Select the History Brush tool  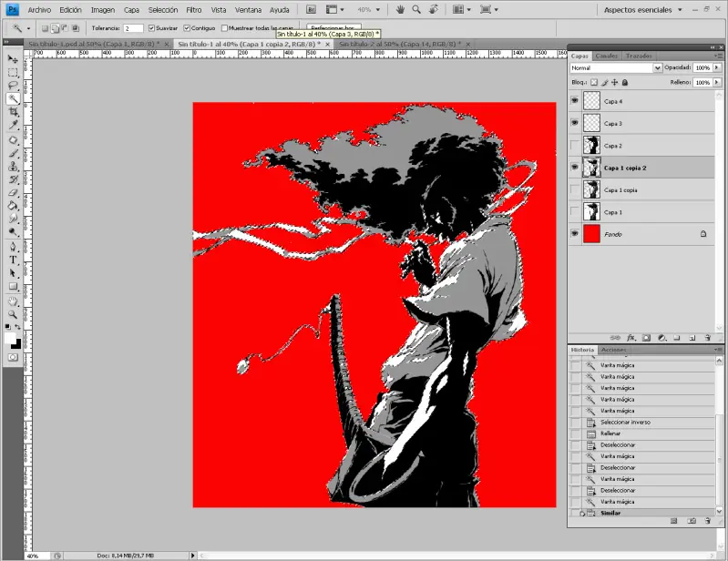point(13,179)
